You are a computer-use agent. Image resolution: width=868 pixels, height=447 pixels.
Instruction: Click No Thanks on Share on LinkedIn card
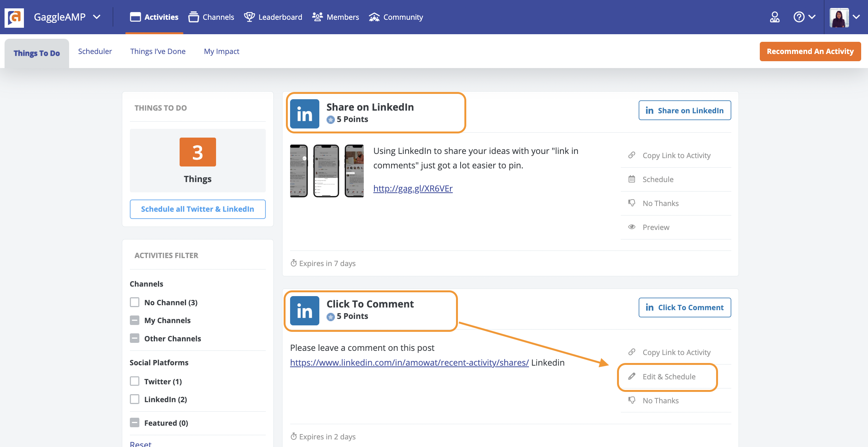tap(661, 203)
